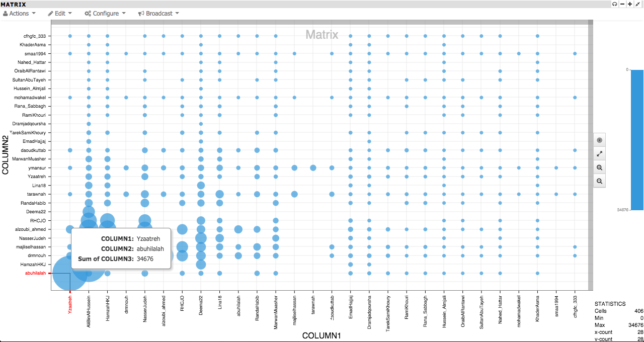Click Dramjadqoursha label on the vertical axis
644x342 pixels.
point(30,124)
